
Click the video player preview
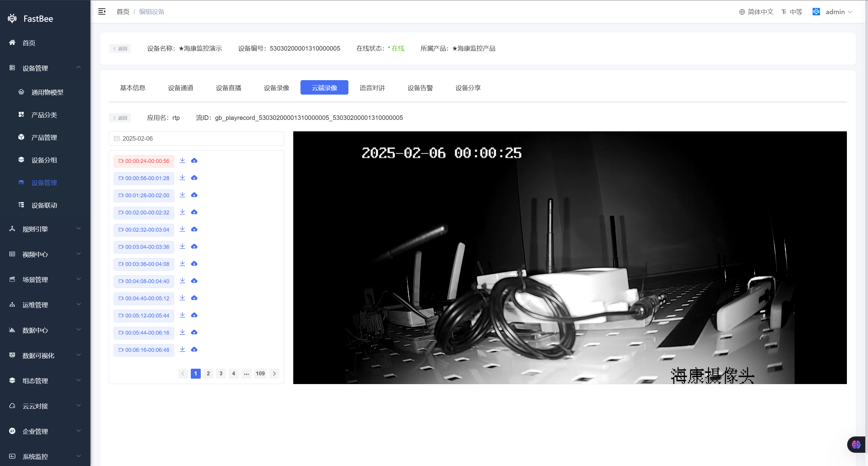coord(570,258)
